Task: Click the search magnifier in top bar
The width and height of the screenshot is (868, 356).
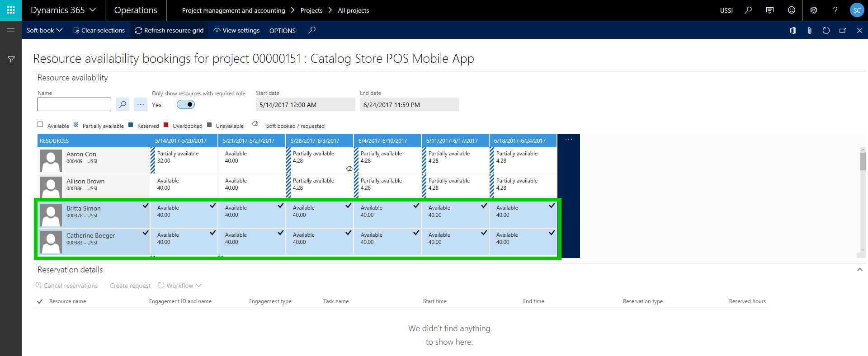Action: tap(748, 10)
